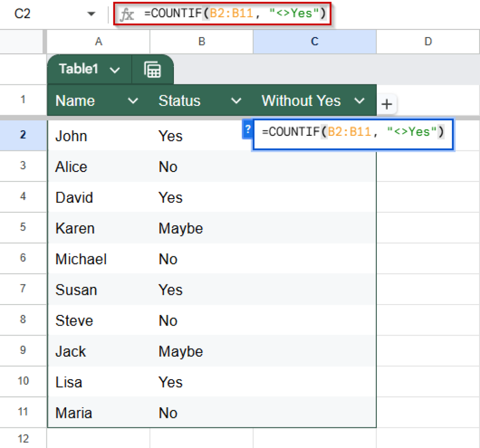Select empty cell D12
The width and height of the screenshot is (480, 448).
point(428,439)
